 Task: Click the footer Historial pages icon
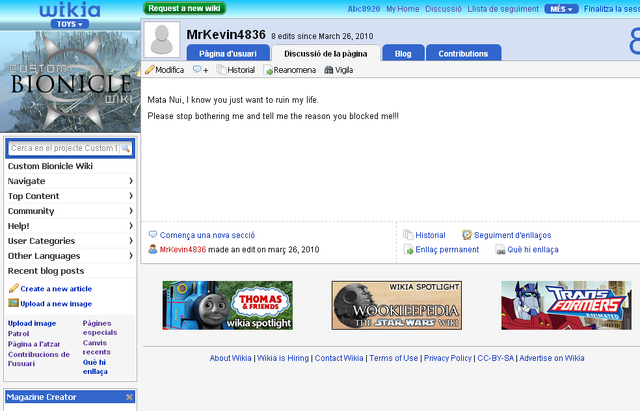tap(408, 235)
